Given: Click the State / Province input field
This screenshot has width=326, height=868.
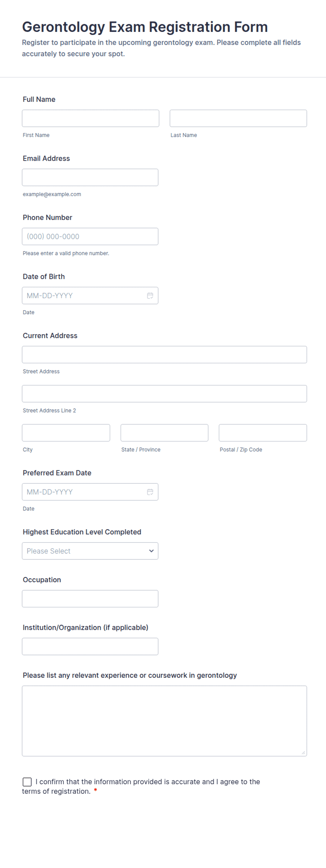Looking at the screenshot, I should click(x=164, y=433).
